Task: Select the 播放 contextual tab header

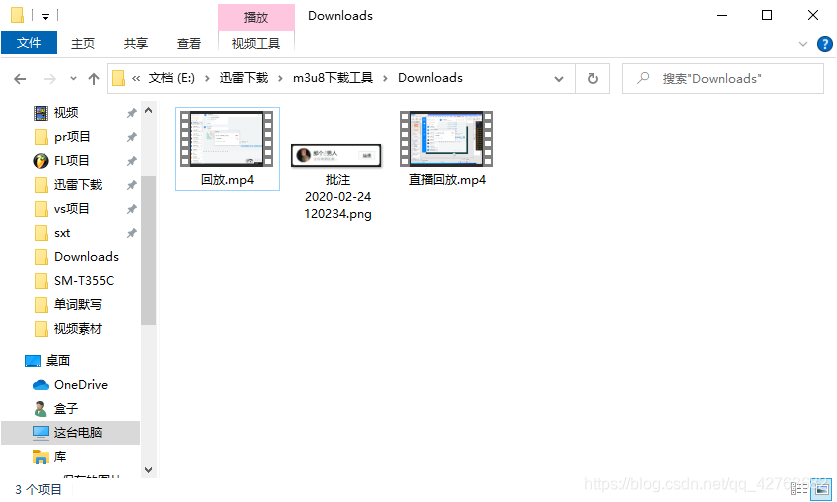Action: tap(256, 17)
